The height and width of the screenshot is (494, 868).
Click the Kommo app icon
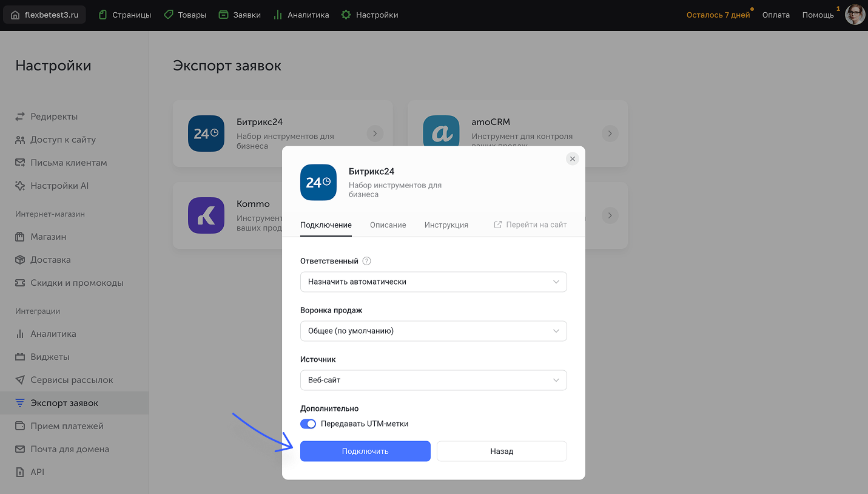click(x=206, y=215)
